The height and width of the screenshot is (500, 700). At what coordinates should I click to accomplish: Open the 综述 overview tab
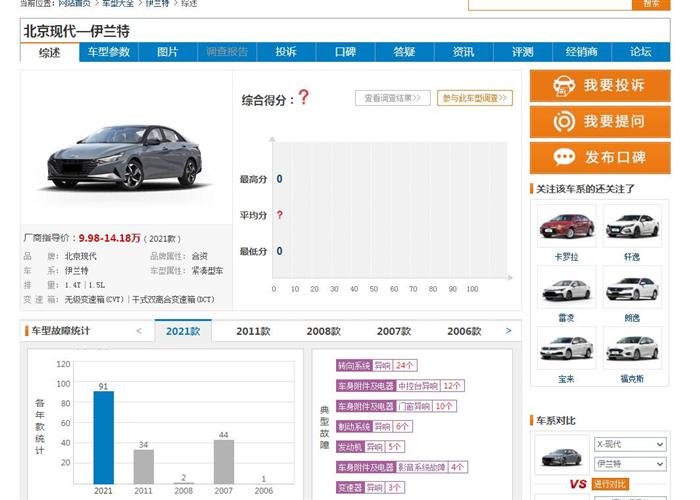click(50, 53)
